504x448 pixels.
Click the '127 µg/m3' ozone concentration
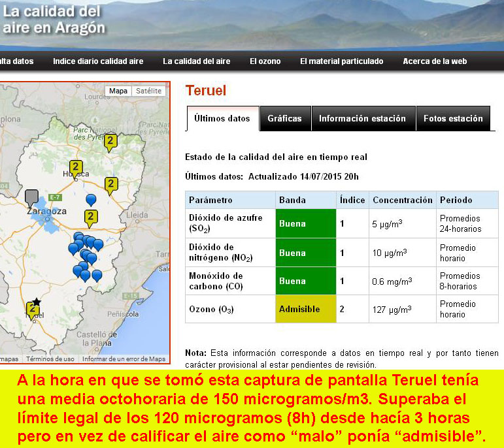pos(392,310)
